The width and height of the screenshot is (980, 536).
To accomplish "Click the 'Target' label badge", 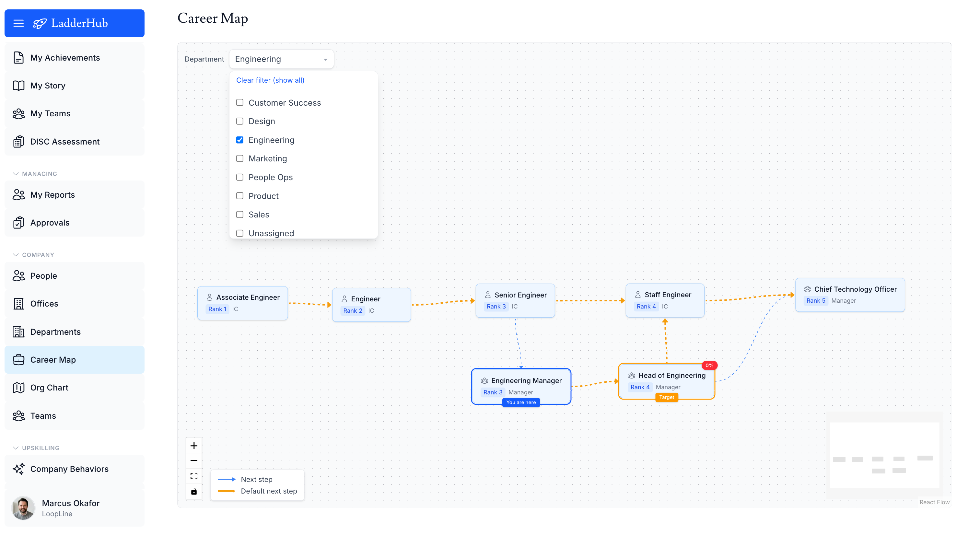I will pyautogui.click(x=667, y=397).
